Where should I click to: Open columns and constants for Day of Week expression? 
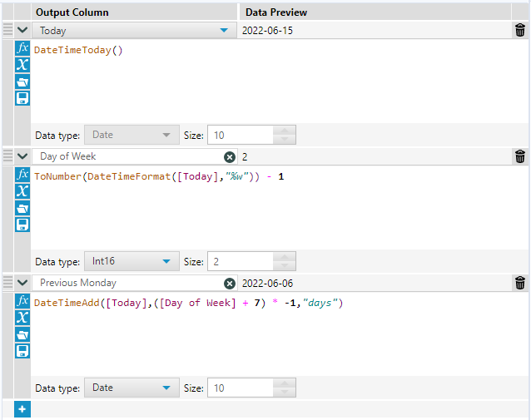[22, 191]
